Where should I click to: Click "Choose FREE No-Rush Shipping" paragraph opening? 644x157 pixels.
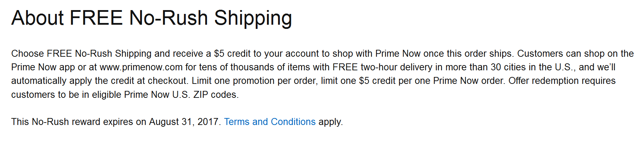point(81,54)
